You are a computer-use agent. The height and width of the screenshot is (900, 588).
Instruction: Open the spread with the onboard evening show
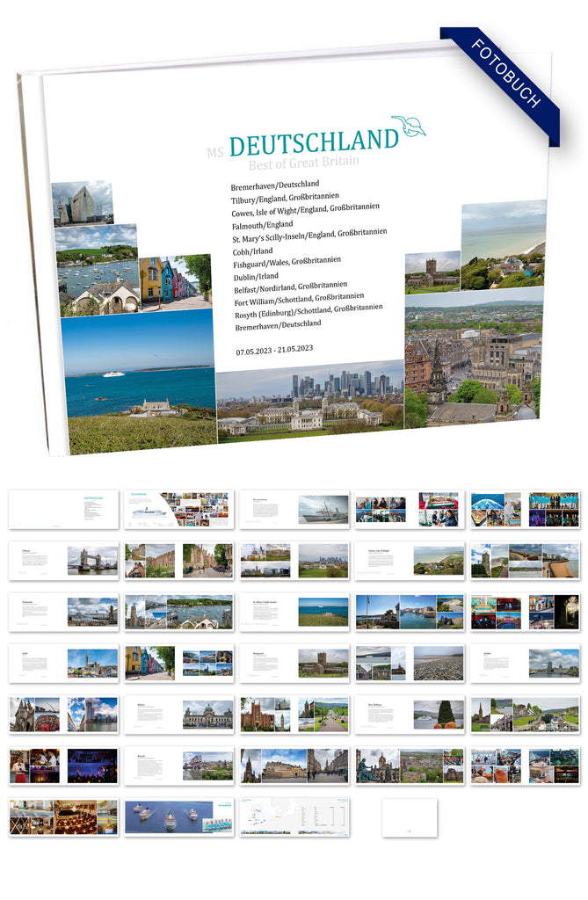[x=64, y=766]
